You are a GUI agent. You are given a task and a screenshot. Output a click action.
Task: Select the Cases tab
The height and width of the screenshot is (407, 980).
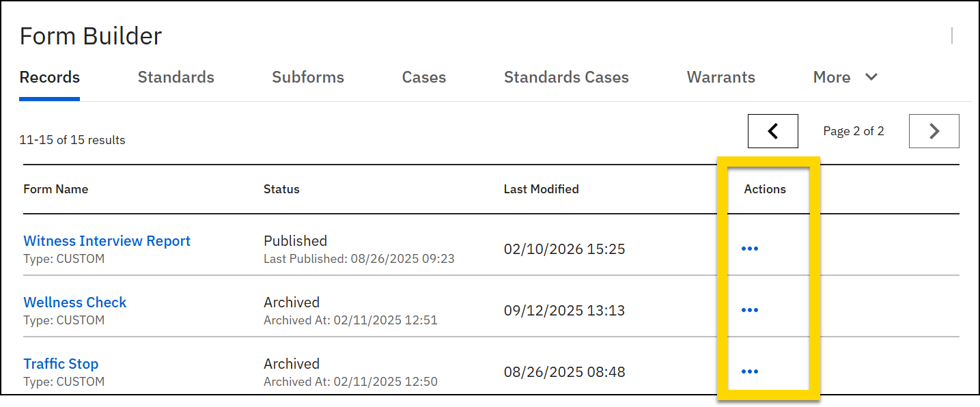click(423, 77)
